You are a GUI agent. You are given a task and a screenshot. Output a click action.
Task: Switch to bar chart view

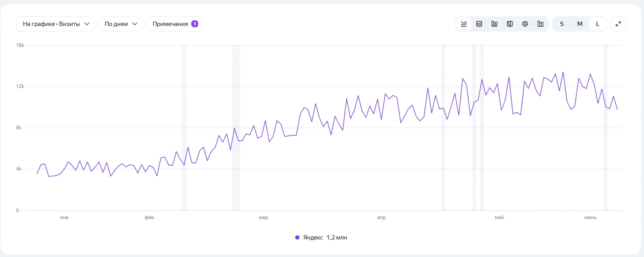click(x=494, y=24)
